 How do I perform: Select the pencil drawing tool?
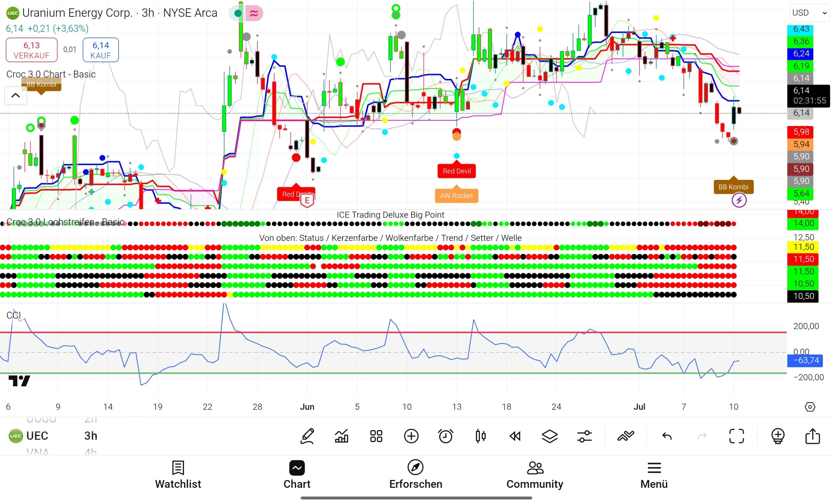(307, 436)
